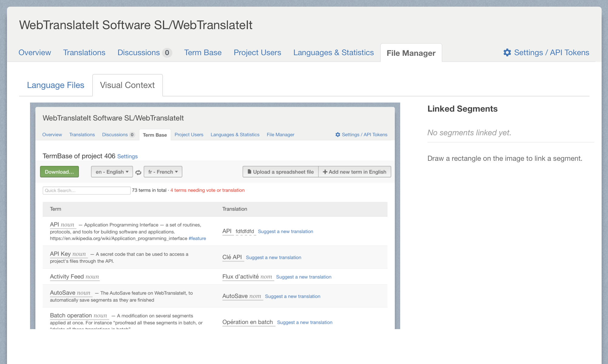The width and height of the screenshot is (608, 364).
Task: Click the Quick Search input field
Action: click(x=86, y=190)
